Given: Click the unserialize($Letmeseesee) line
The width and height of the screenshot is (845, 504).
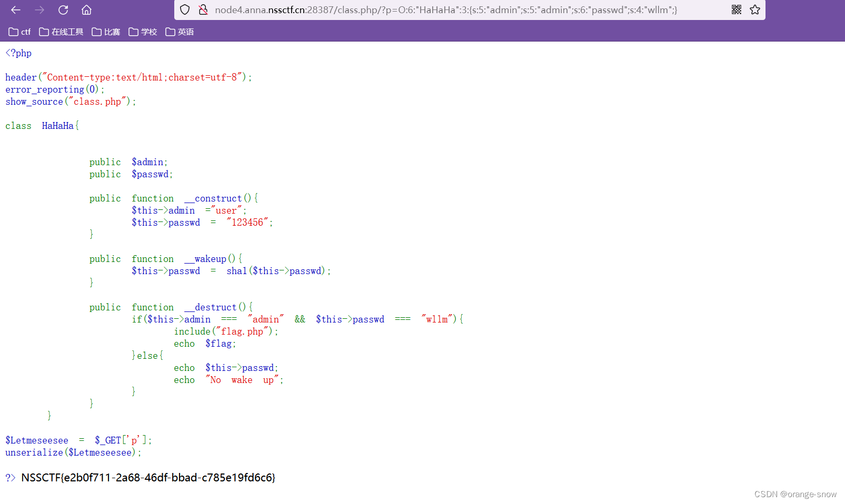Looking at the screenshot, I should pos(73,452).
